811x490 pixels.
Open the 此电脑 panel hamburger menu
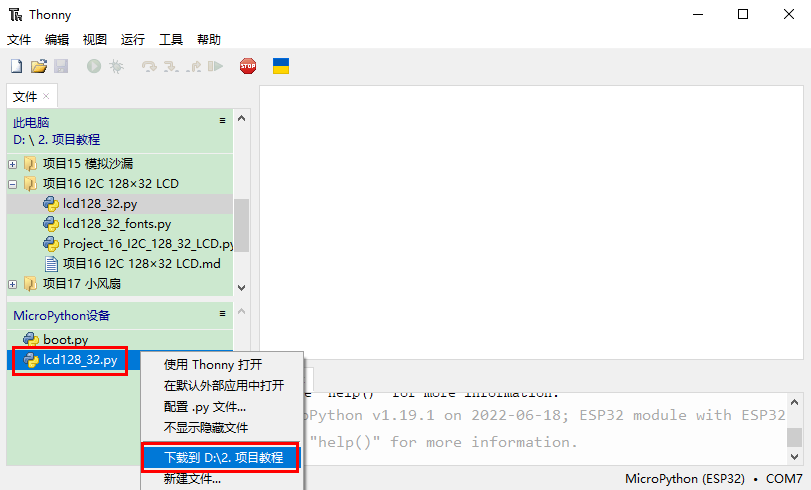tap(223, 121)
